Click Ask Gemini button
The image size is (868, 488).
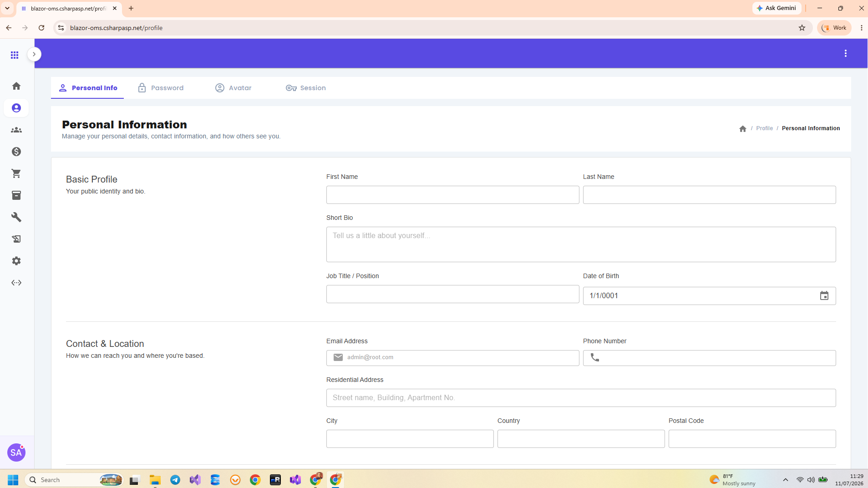point(777,8)
